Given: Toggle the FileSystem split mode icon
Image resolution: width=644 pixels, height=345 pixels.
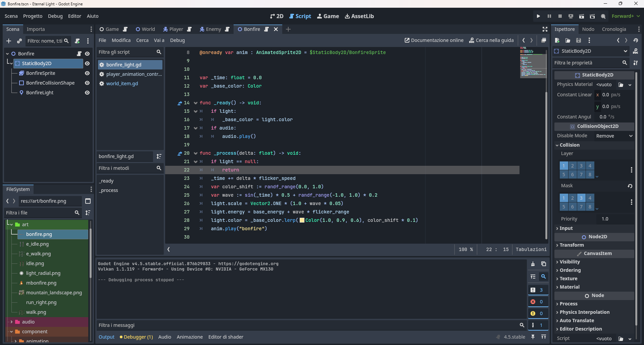Looking at the screenshot, I should coord(88,201).
